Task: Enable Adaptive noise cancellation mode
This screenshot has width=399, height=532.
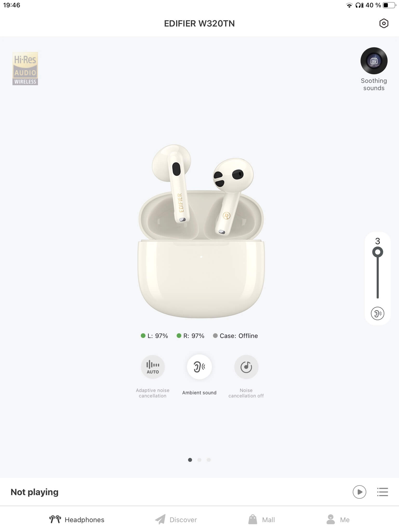Action: point(153,367)
